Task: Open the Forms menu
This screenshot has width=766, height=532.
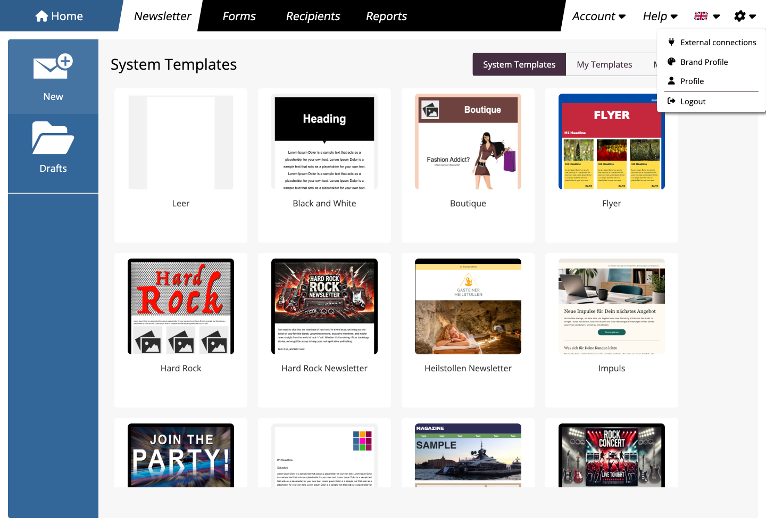Action: 239,16
